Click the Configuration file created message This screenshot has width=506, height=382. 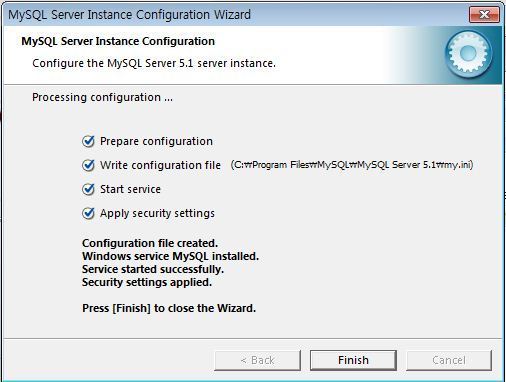[x=150, y=243]
